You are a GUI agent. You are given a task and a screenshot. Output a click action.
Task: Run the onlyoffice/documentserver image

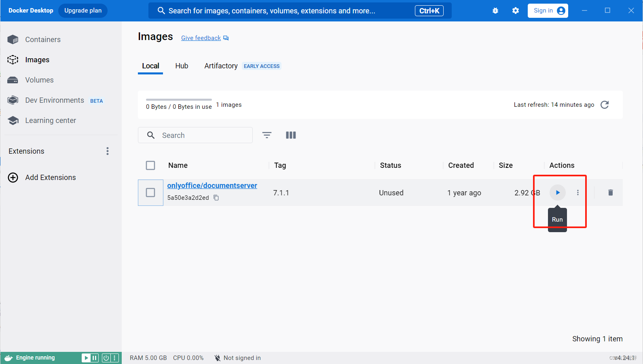coord(558,193)
